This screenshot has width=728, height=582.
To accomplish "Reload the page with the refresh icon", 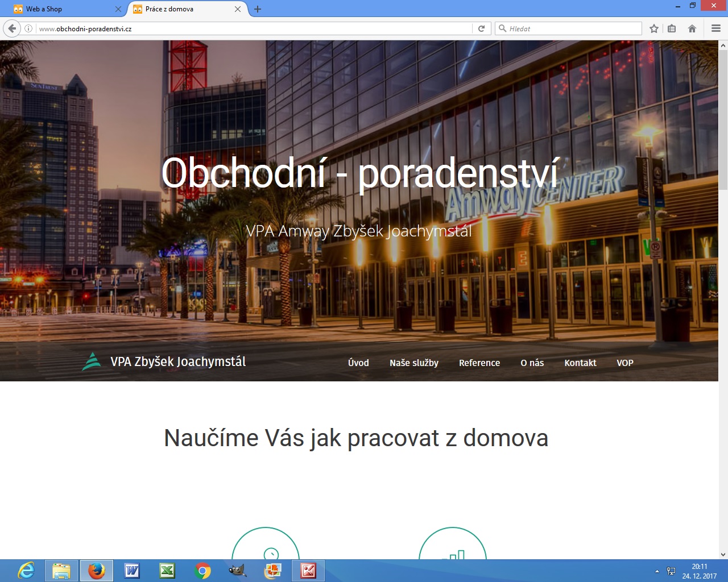I will click(481, 28).
